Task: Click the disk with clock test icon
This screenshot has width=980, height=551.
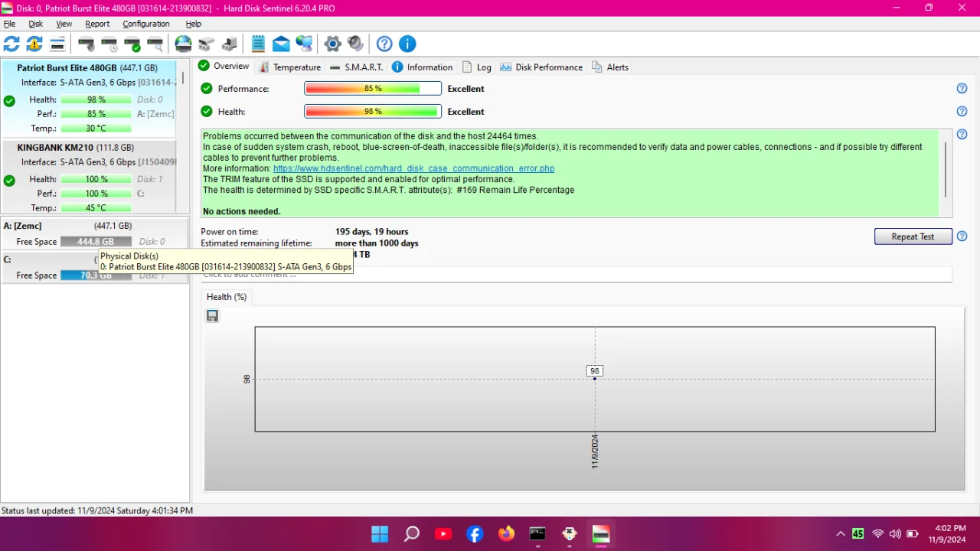Action: pos(109,44)
